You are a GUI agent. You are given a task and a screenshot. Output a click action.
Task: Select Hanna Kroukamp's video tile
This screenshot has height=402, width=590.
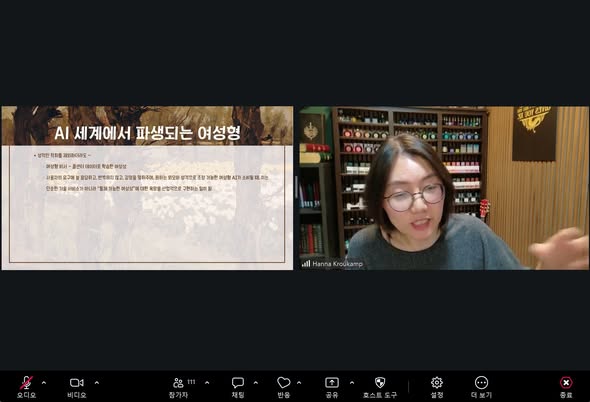[x=444, y=188]
